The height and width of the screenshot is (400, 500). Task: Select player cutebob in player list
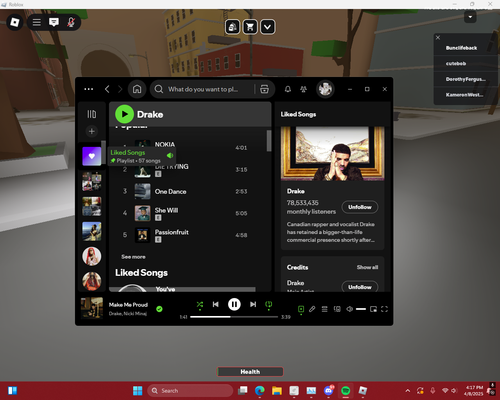click(456, 63)
